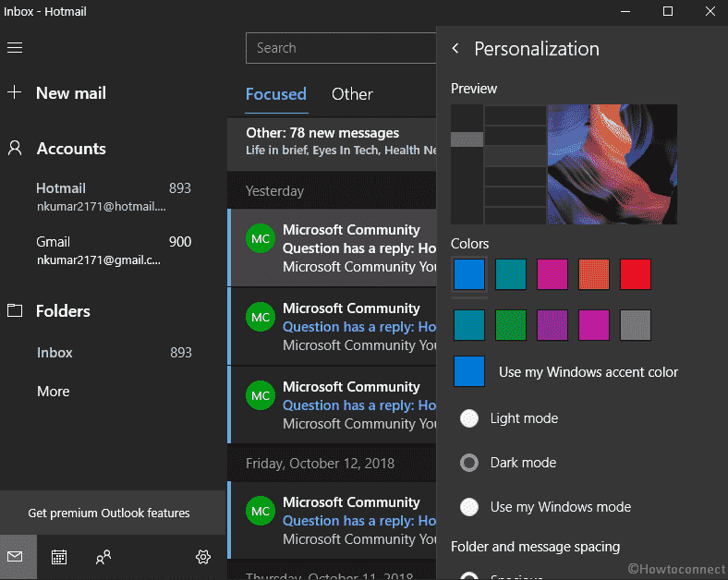Pick the blue color swatch in first row
The image size is (728, 580).
point(469,274)
